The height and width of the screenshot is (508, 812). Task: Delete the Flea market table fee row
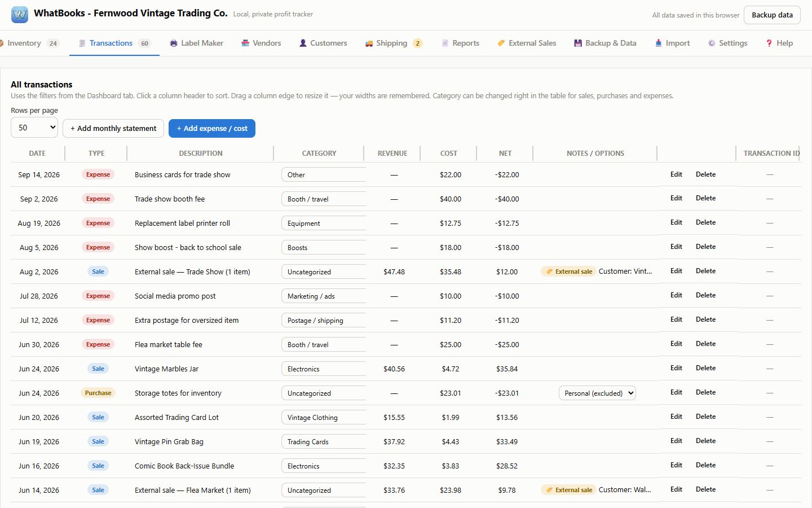point(705,344)
